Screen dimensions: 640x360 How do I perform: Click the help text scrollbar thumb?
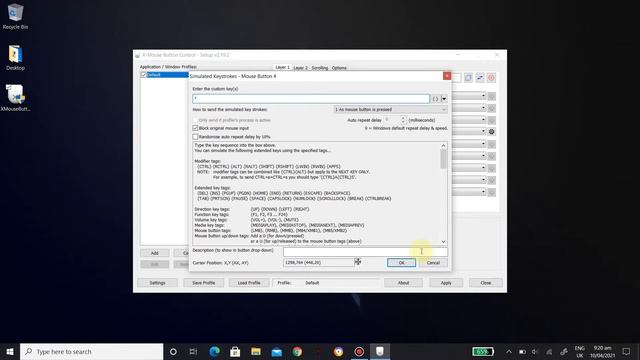[x=443, y=159]
